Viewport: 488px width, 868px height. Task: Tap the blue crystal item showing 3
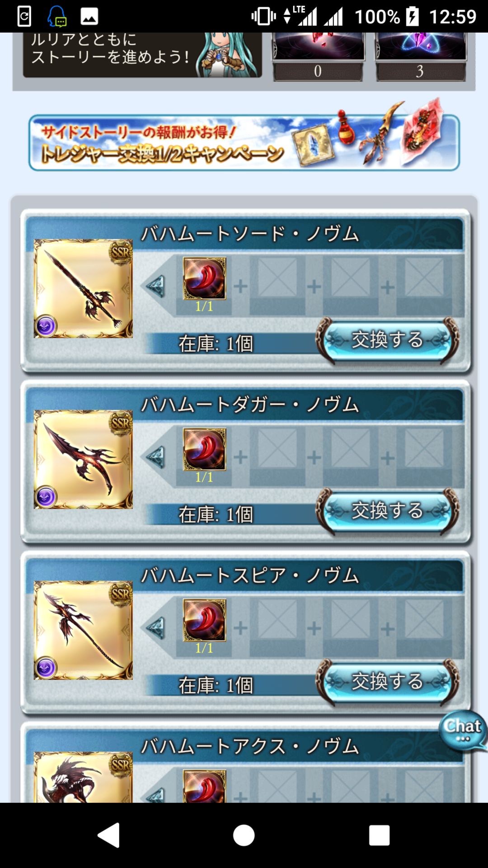coord(421,57)
